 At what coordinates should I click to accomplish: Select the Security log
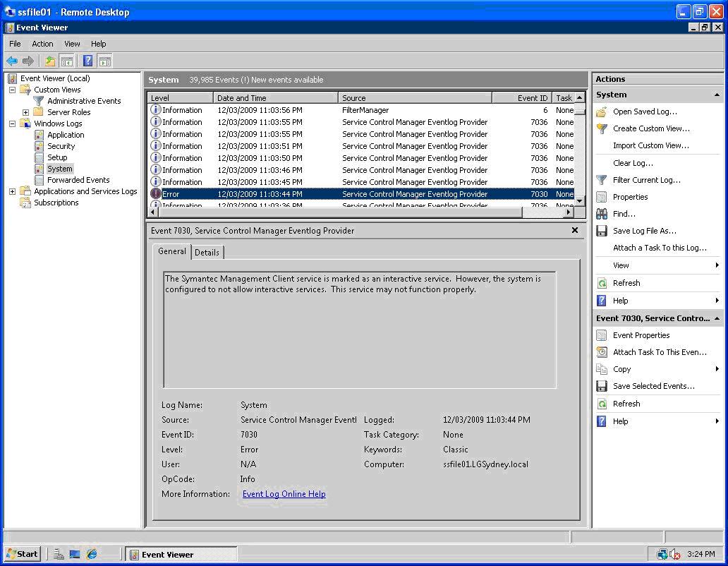61,146
